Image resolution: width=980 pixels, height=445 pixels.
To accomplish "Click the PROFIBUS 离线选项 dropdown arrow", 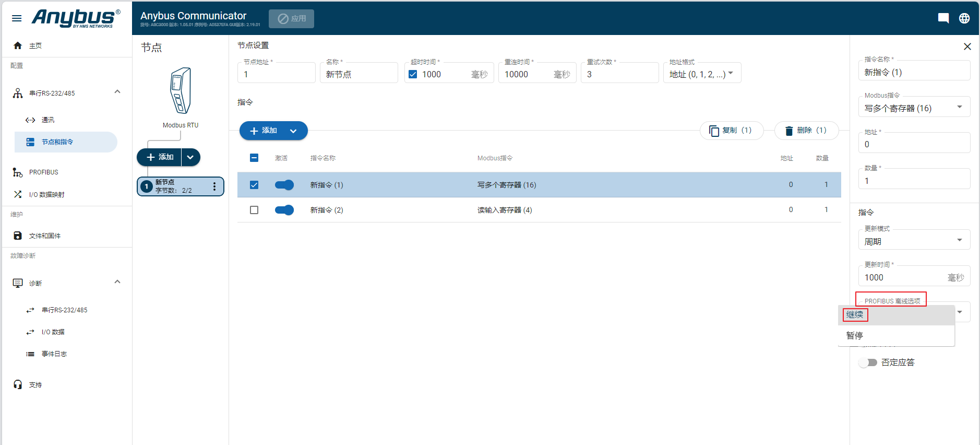I will pos(960,312).
